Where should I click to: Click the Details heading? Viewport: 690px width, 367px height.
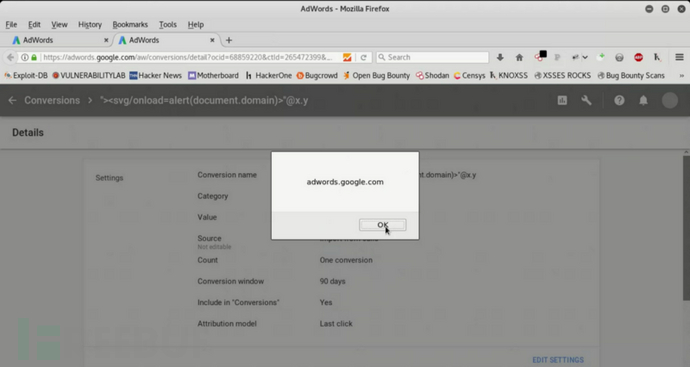click(x=28, y=132)
